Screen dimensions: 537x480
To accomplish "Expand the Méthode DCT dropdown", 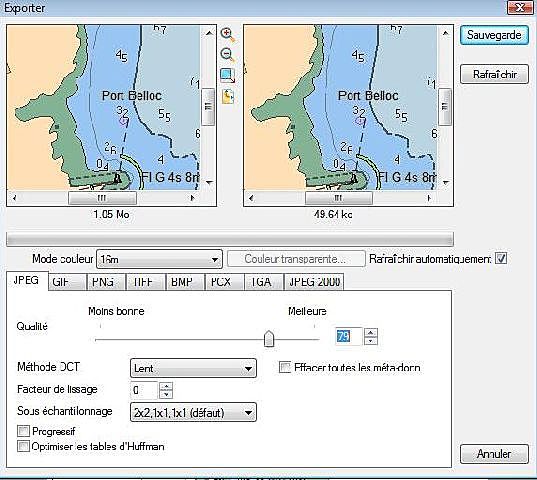I will (x=193, y=368).
